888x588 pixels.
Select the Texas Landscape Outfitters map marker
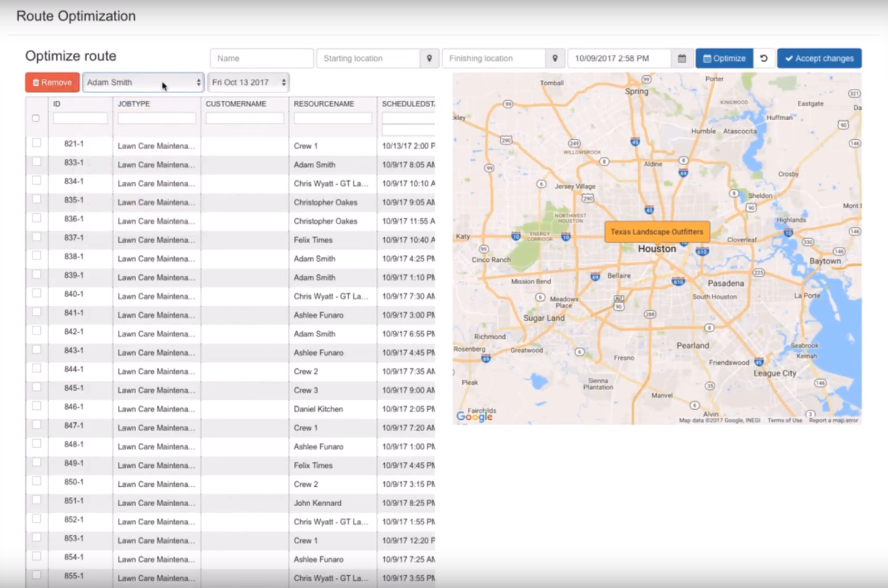(x=657, y=232)
